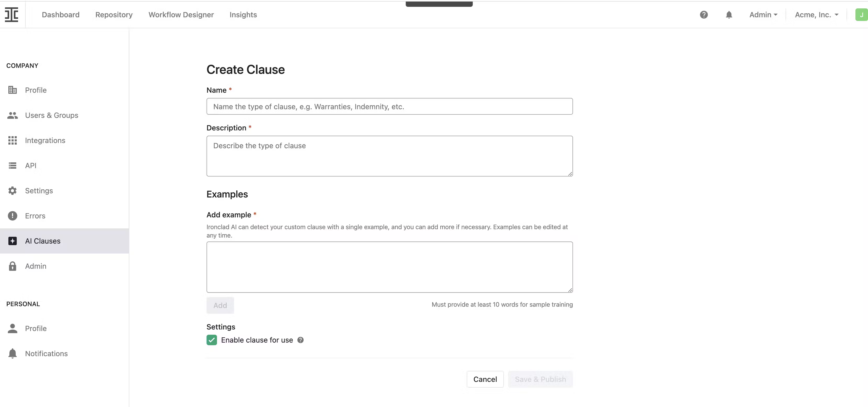This screenshot has width=868, height=407.
Task: Click the Cancel button
Action: coord(485,379)
